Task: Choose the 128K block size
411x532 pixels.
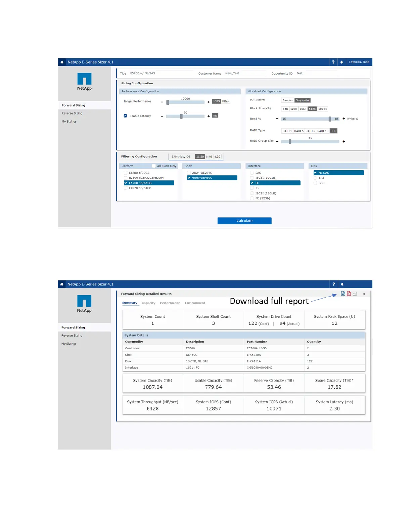Action: [x=294, y=109]
